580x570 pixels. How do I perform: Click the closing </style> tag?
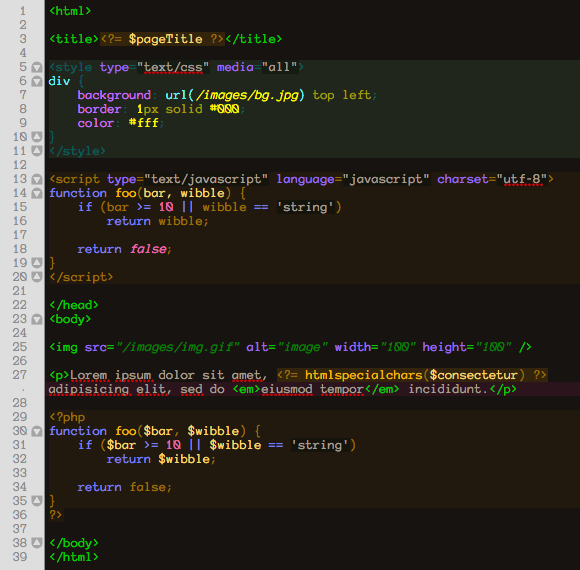tap(77, 151)
